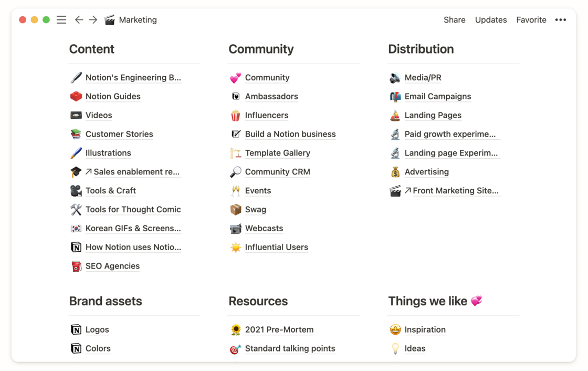Click the pen icon beside Notion's Engineering B...
The width and height of the screenshot is (588, 371).
pos(76,78)
